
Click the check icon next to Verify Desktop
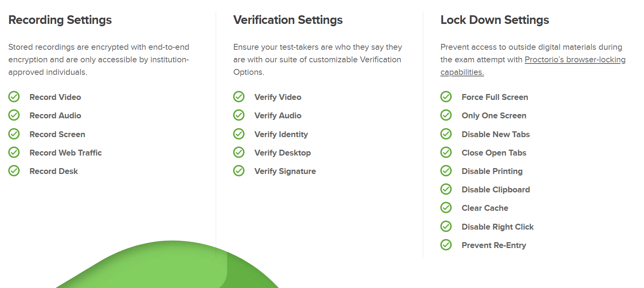239,152
